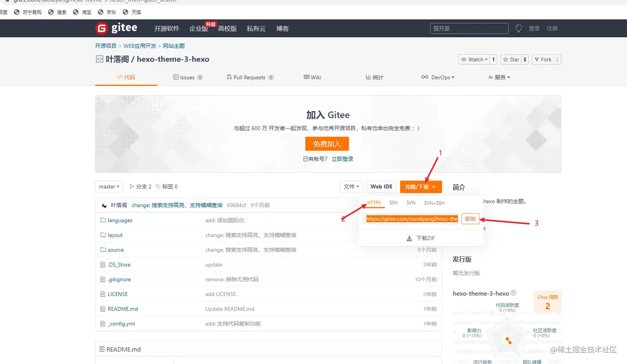Click the 苏宁易购 bookmark icon
The image size is (627, 364).
coord(17,12)
